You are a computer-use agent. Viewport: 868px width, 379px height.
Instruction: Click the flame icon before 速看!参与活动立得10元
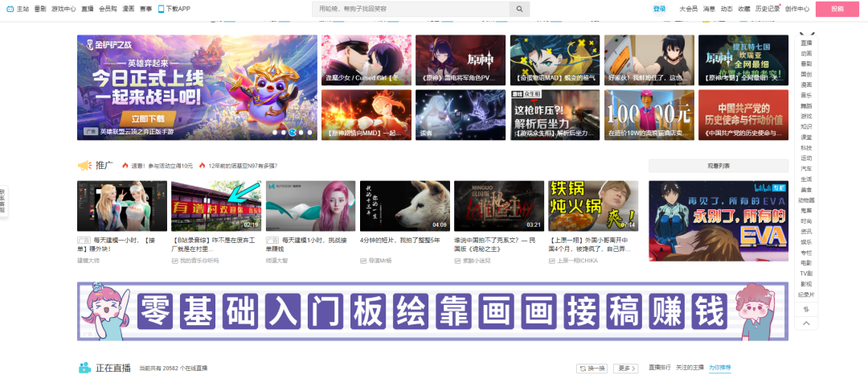pos(125,166)
